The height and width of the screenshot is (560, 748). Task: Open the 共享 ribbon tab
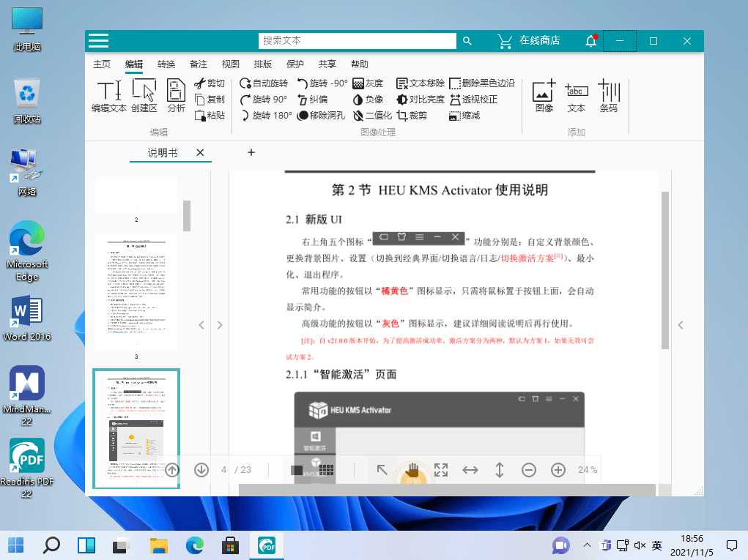pos(327,64)
